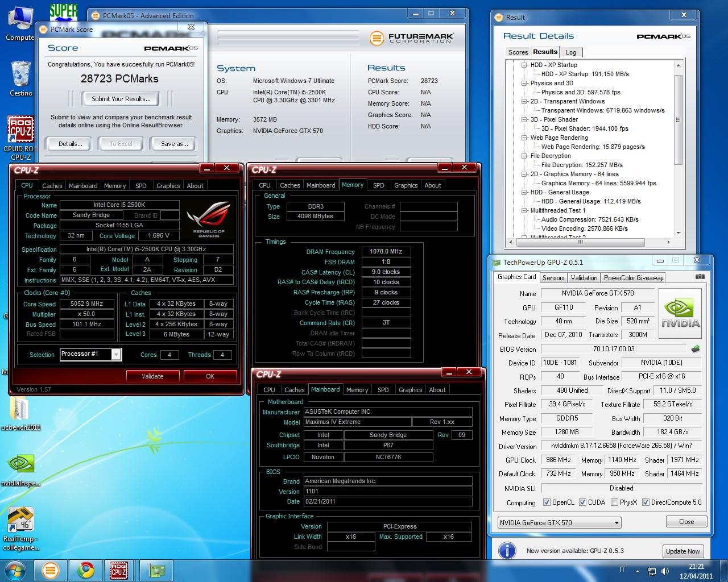Click the GPU-Z new version info icon
728x582 pixels.
507,550
